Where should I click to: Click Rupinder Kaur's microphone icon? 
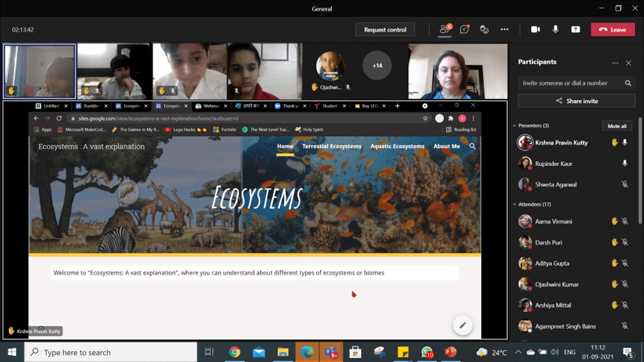coord(624,163)
